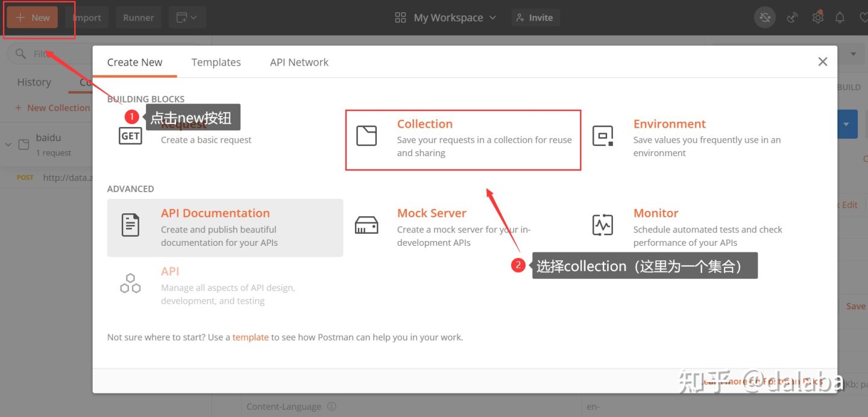Viewport: 868px width, 417px height.
Task: Click the API Documentation page icon
Action: click(130, 225)
